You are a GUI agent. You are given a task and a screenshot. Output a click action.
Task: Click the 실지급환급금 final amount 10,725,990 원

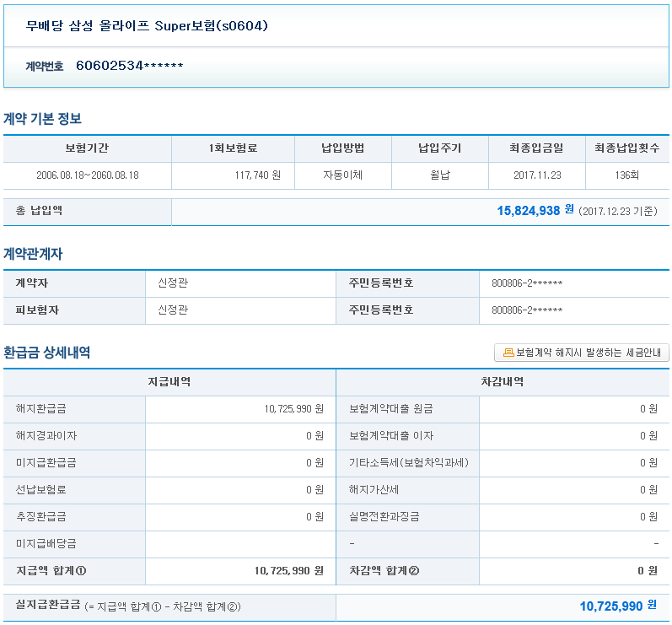pyautogui.click(x=617, y=606)
